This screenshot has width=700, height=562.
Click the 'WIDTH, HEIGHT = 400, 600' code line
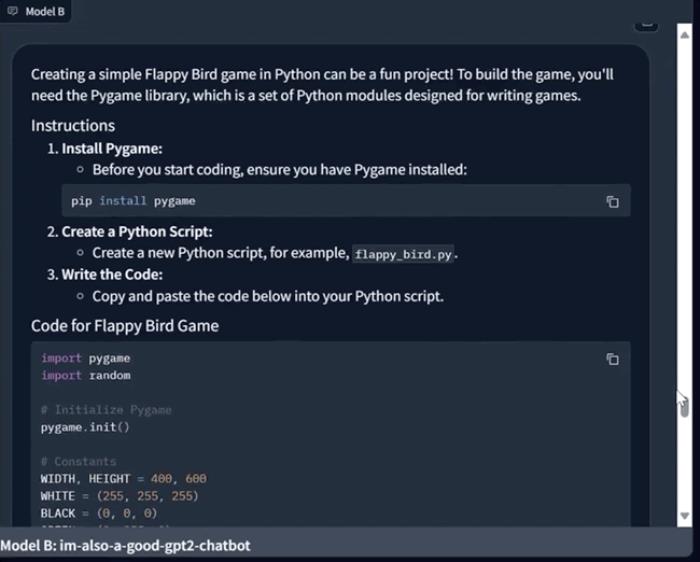point(124,479)
